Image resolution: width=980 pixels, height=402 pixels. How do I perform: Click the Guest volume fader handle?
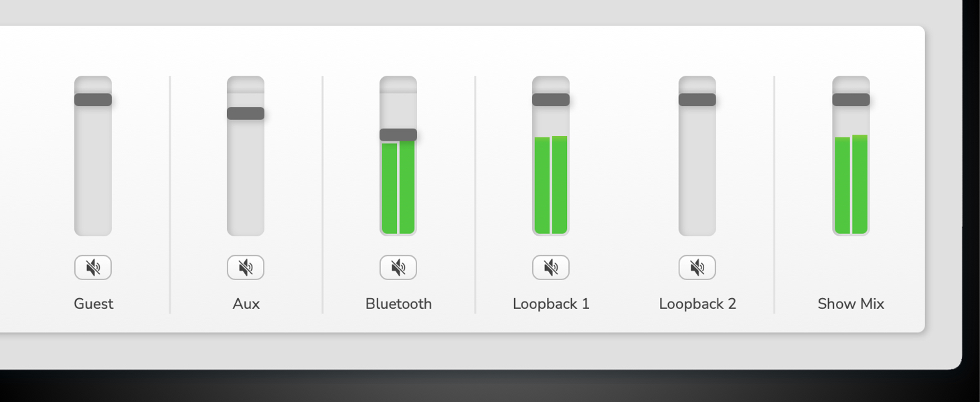pyautogui.click(x=93, y=100)
